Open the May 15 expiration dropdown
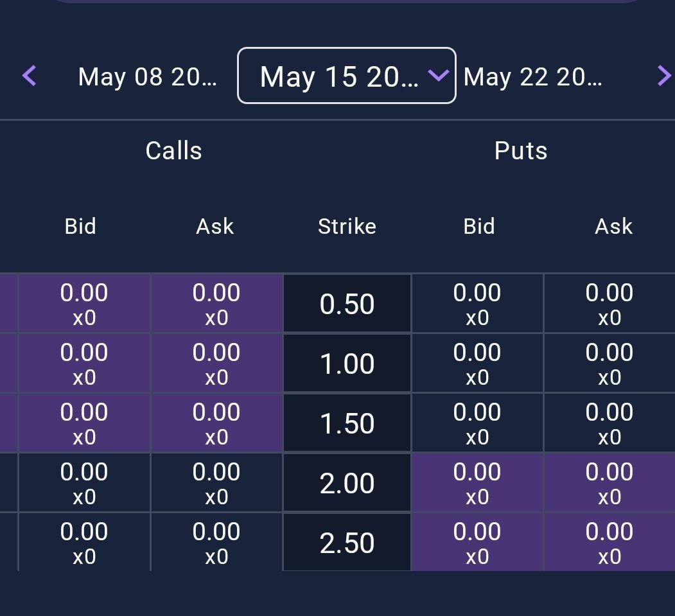Image resolution: width=675 pixels, height=616 pixels. click(347, 75)
